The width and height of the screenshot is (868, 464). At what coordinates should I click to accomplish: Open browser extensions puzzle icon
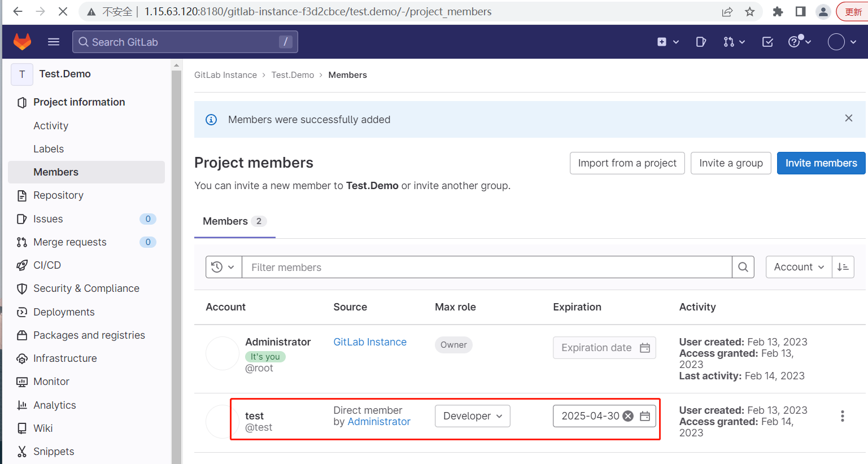point(778,11)
